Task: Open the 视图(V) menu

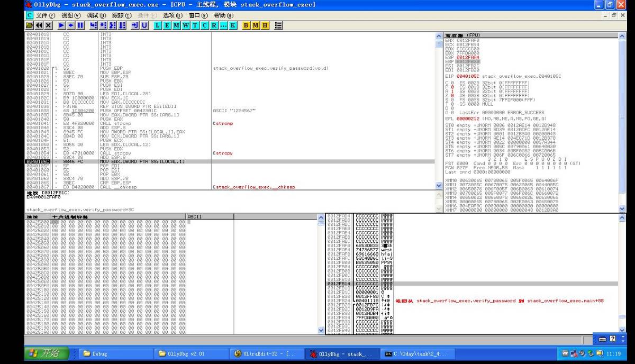Action: pyautogui.click(x=72, y=15)
